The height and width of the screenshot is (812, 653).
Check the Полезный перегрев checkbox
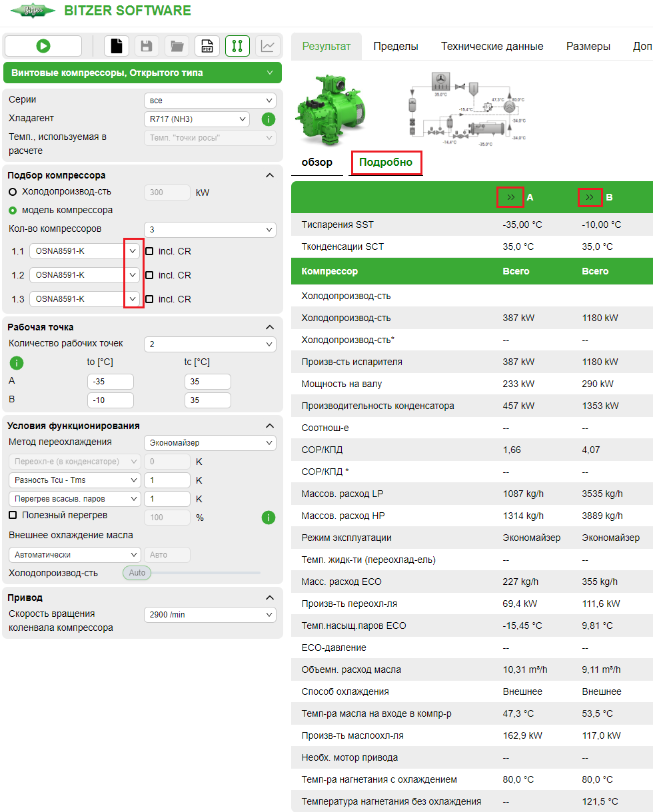coord(13,516)
